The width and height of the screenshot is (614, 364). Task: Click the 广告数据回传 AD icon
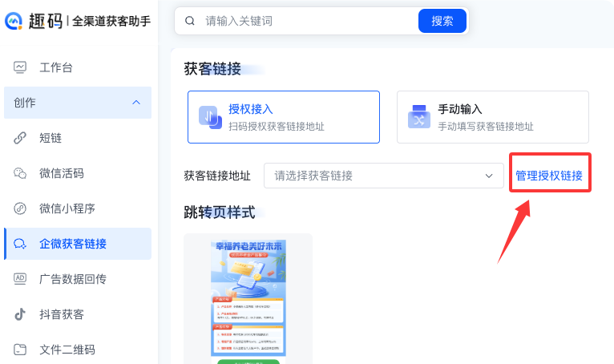tap(20, 279)
